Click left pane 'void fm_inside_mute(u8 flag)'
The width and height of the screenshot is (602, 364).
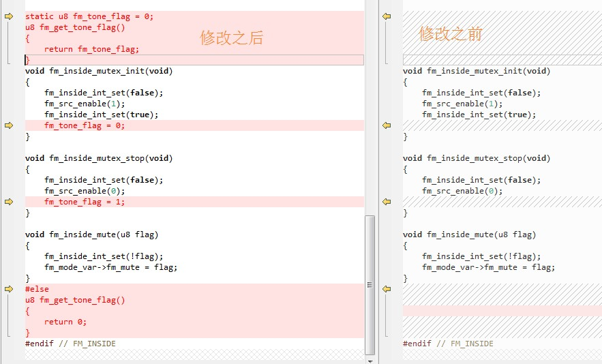pyautogui.click(x=92, y=234)
